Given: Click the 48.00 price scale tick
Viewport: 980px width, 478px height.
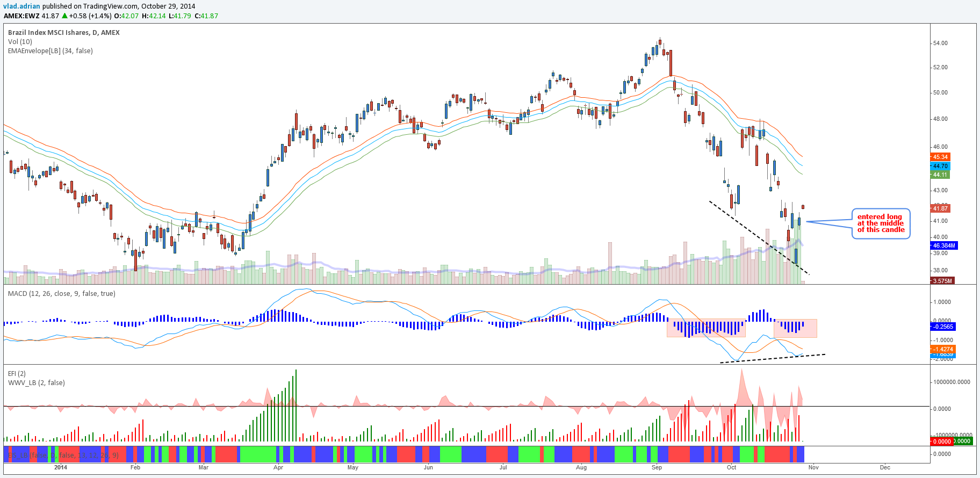Looking at the screenshot, I should pos(940,119).
